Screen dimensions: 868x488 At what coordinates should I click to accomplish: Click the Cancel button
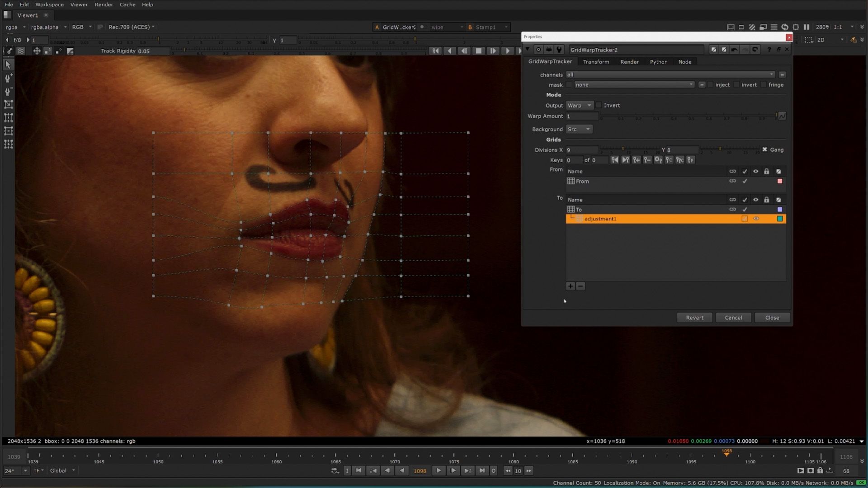(733, 318)
